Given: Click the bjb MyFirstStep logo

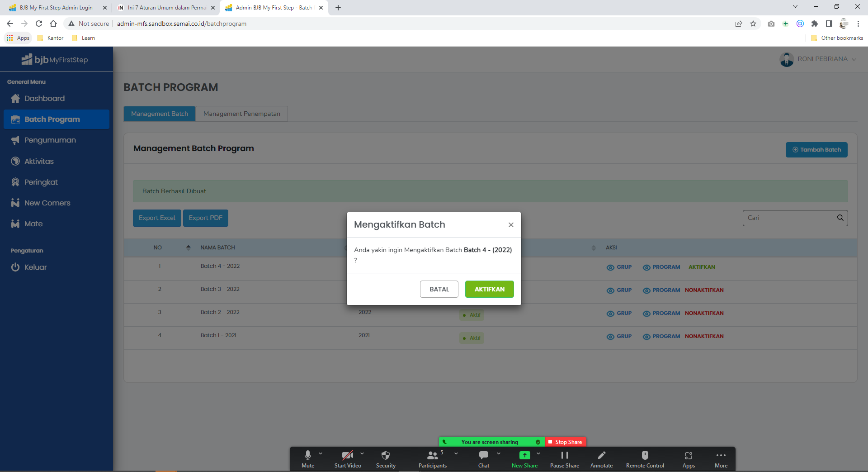Looking at the screenshot, I should (x=55, y=59).
